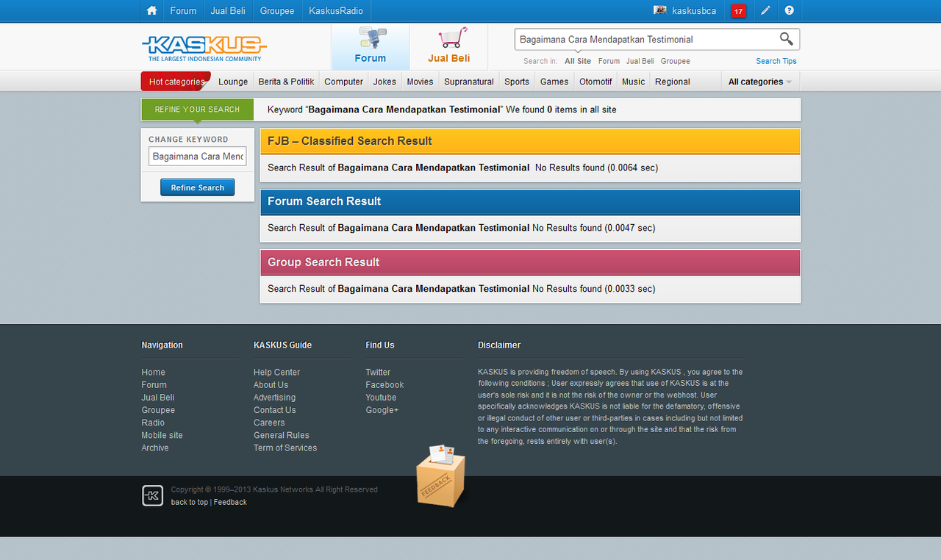Open the Jokes category
This screenshot has height=560, width=941.
click(384, 82)
